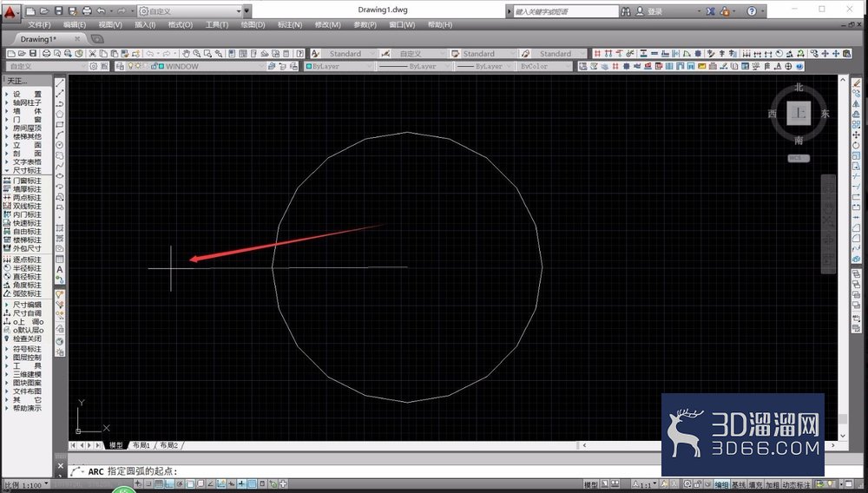Click the ARC command line input
The width and height of the screenshot is (868, 493).
(x=360, y=471)
